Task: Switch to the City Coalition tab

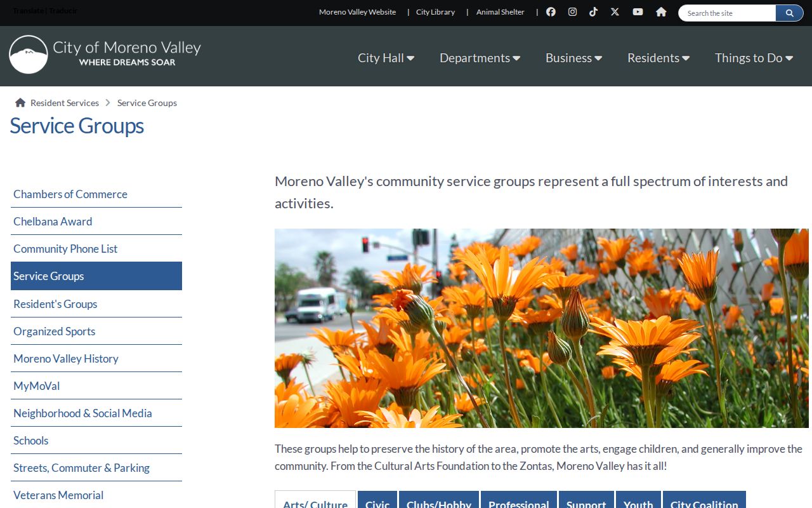Action: (x=704, y=500)
